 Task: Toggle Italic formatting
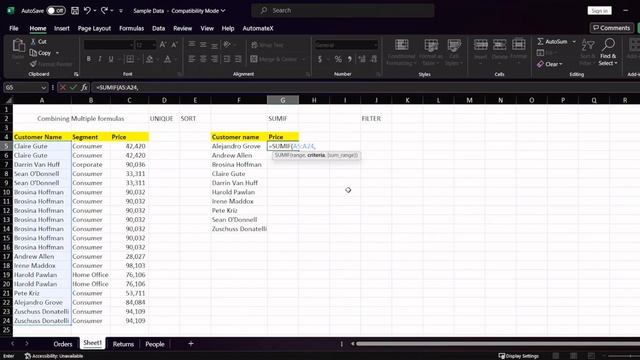tap(100, 59)
